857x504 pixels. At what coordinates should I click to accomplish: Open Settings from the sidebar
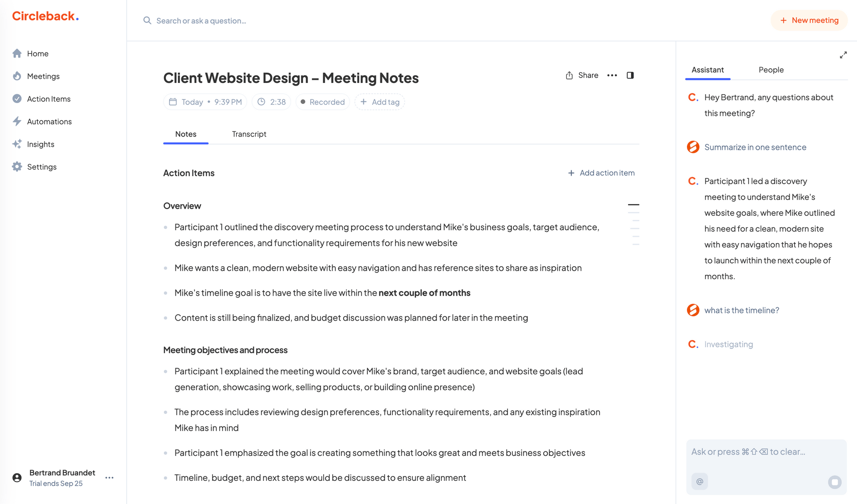point(42,166)
